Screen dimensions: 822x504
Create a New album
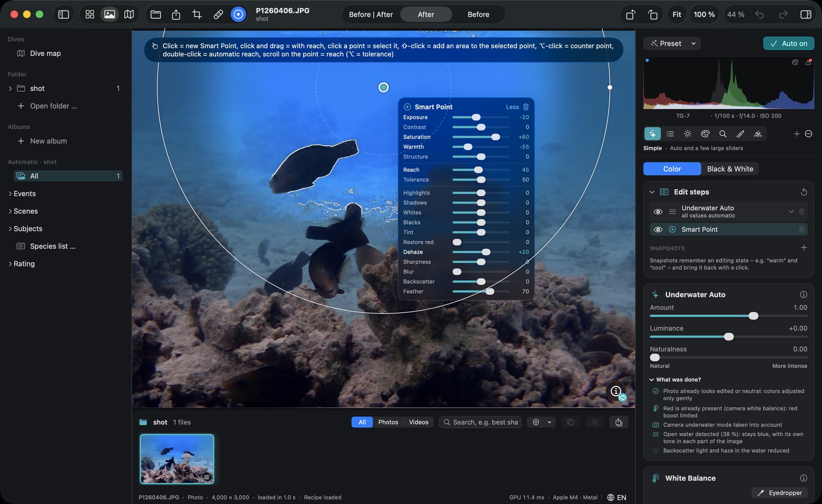click(48, 141)
